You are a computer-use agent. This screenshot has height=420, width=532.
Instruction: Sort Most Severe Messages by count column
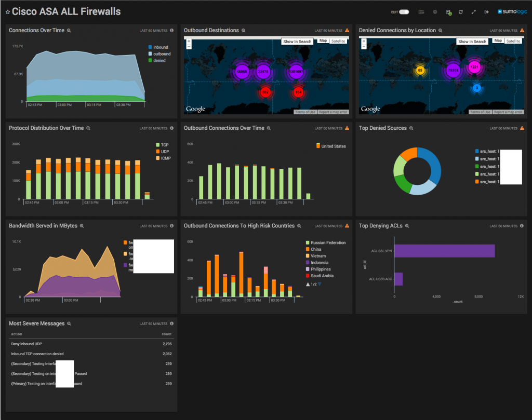pyautogui.click(x=167, y=334)
